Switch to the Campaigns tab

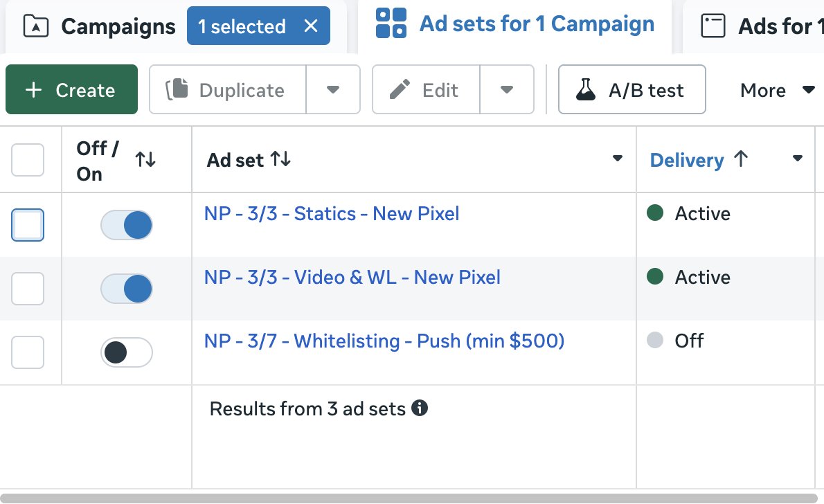click(x=118, y=27)
